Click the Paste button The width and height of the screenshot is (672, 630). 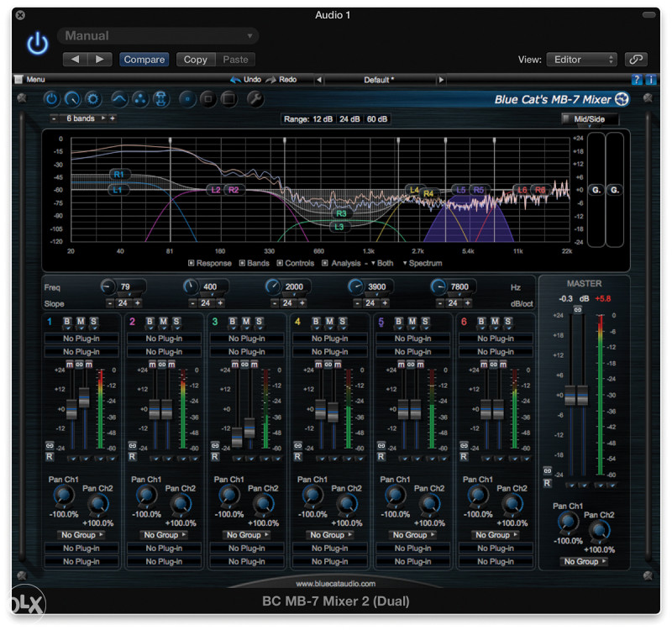[x=235, y=60]
